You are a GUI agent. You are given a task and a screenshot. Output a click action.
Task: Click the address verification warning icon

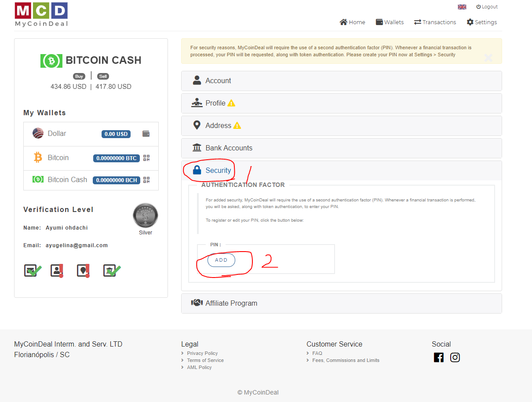[x=84, y=271]
